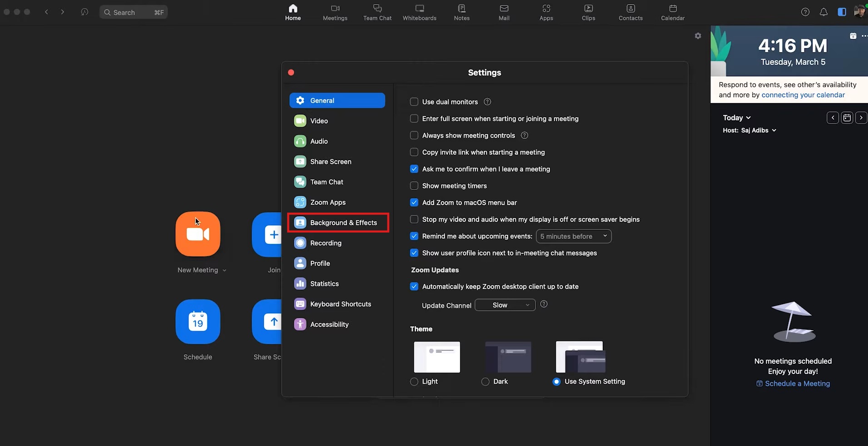Open Accessibility settings tab
The image size is (868, 446).
pos(337,324)
